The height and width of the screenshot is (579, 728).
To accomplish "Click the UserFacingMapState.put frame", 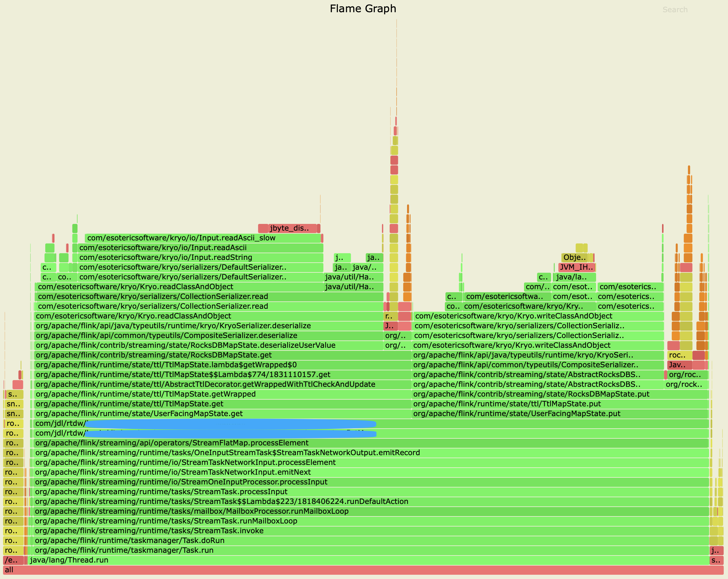I will coord(559,413).
